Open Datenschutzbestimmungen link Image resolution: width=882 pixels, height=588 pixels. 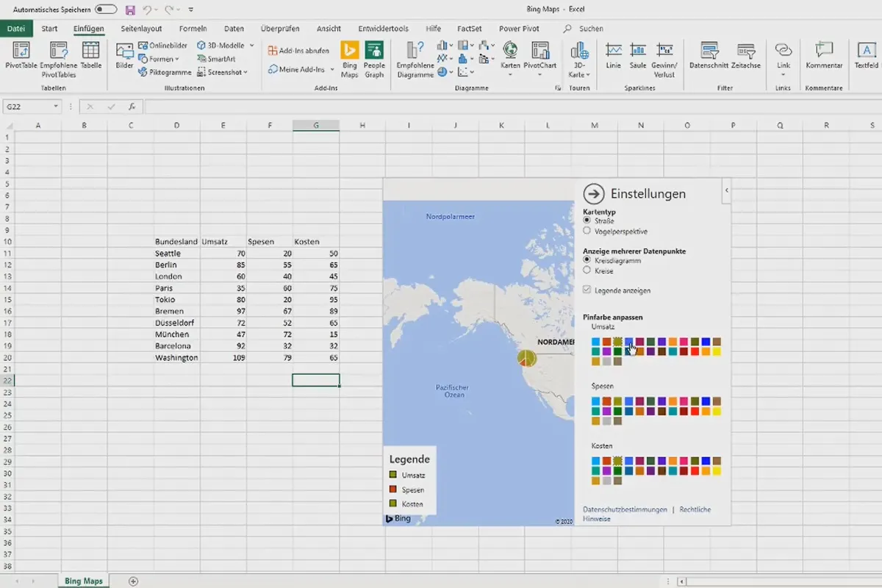(625, 509)
